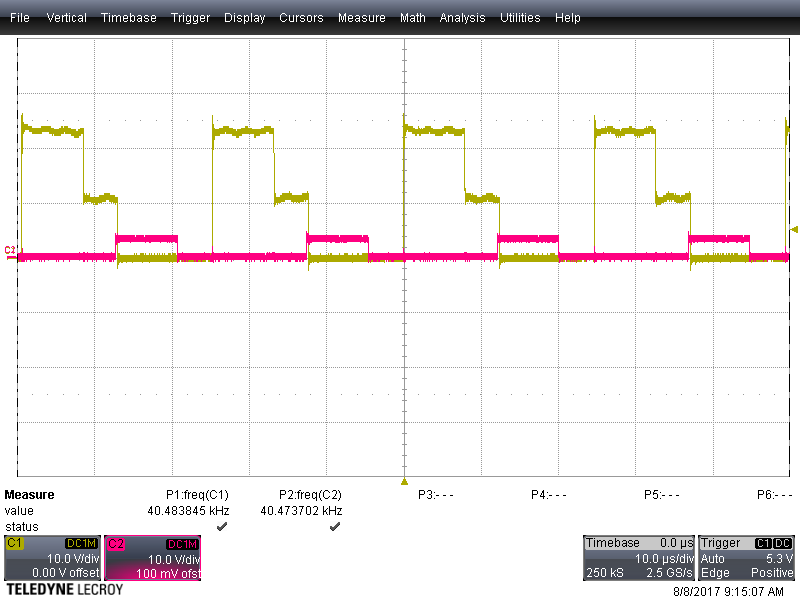Click the 40.473702 kHz value
800x600 pixels.
coord(301,511)
